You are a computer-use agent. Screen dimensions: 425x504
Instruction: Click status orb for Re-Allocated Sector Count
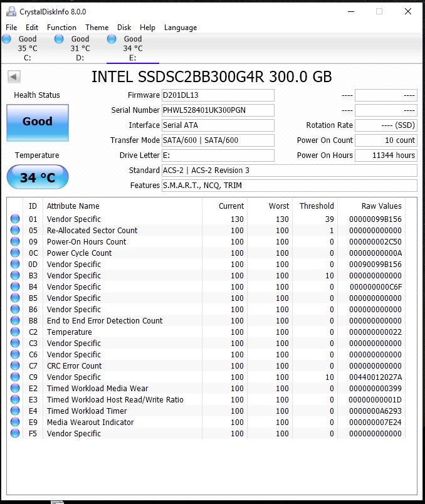pyautogui.click(x=14, y=231)
